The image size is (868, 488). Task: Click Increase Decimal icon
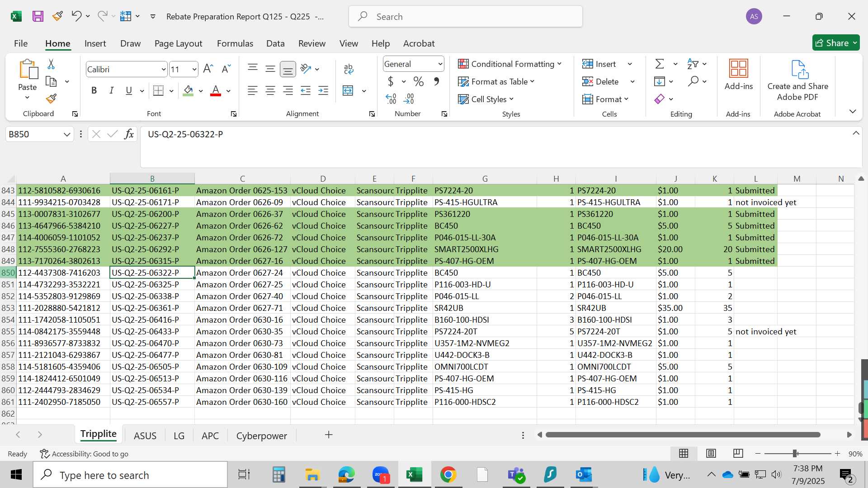click(391, 99)
